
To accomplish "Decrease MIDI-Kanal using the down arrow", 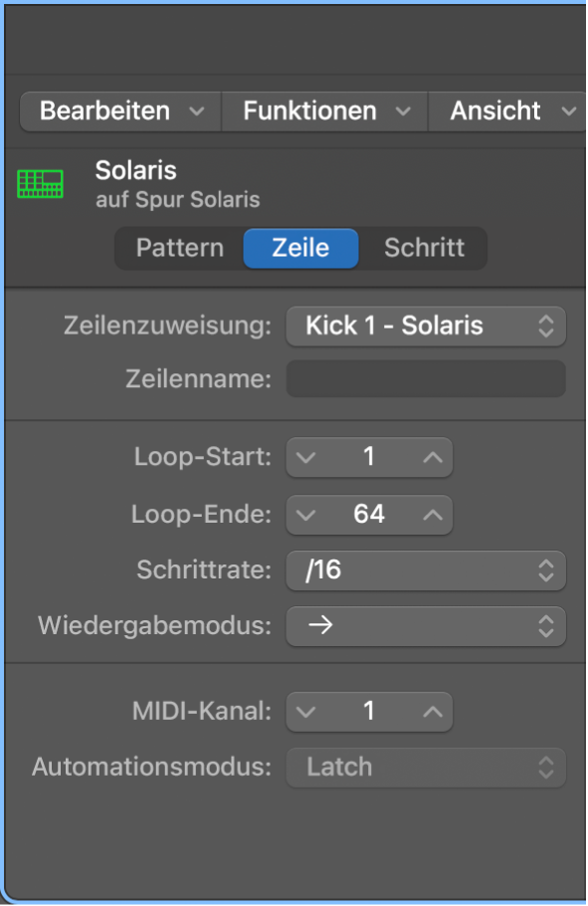I will [x=307, y=711].
